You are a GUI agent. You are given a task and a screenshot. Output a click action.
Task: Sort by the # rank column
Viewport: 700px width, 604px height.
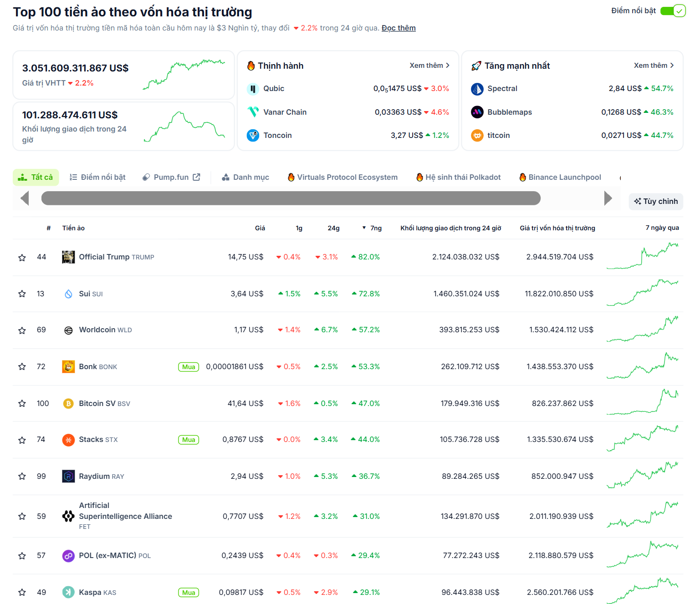point(48,228)
